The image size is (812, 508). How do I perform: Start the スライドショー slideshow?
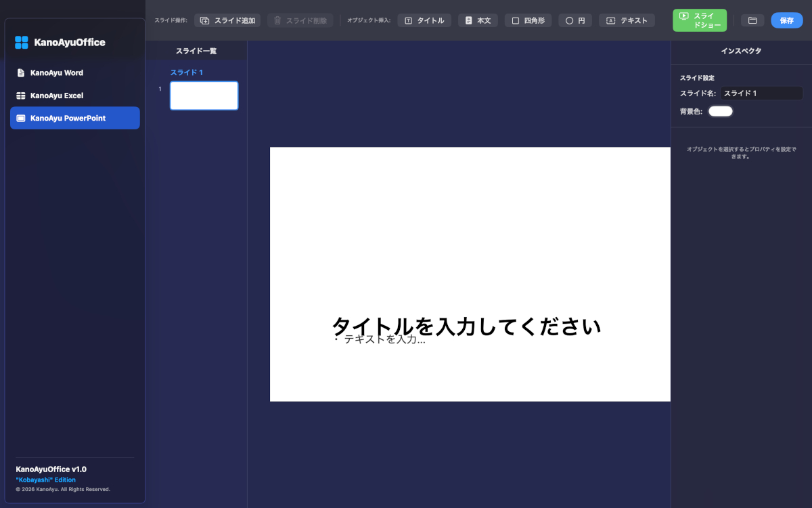point(700,20)
